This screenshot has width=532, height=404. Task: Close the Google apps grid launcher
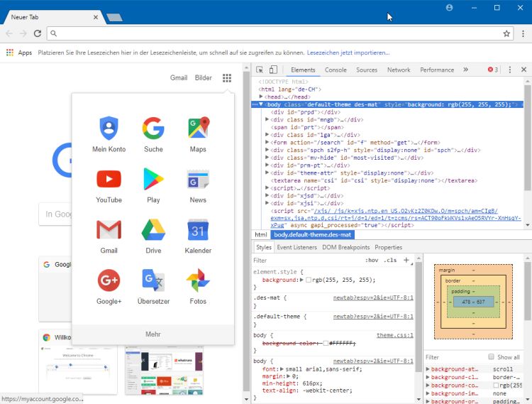[227, 78]
